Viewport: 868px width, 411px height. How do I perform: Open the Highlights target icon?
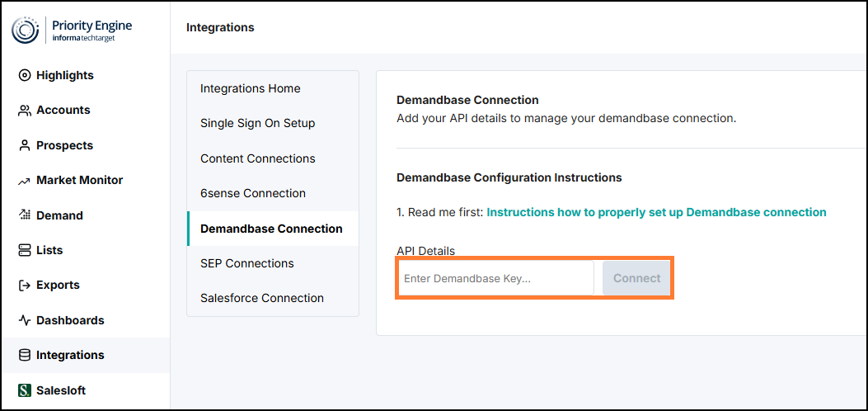25,75
